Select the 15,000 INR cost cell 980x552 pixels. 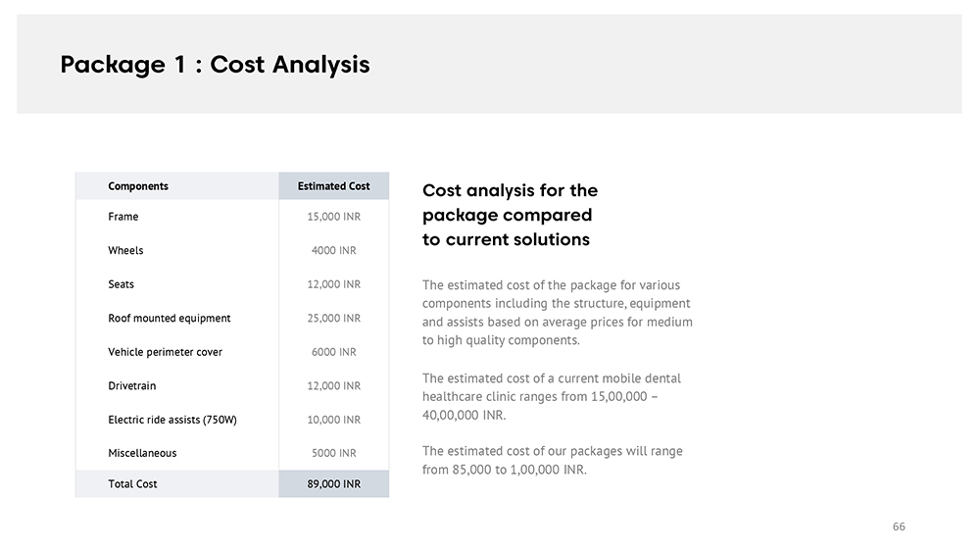click(x=334, y=217)
